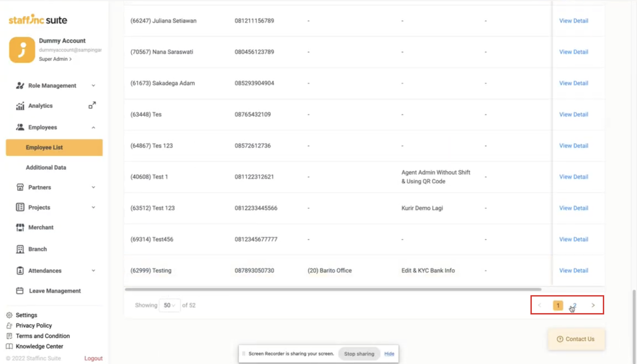Screen dimensions: 637x364
Task: Click the Leave Management calendar icon
Action: (x=20, y=291)
